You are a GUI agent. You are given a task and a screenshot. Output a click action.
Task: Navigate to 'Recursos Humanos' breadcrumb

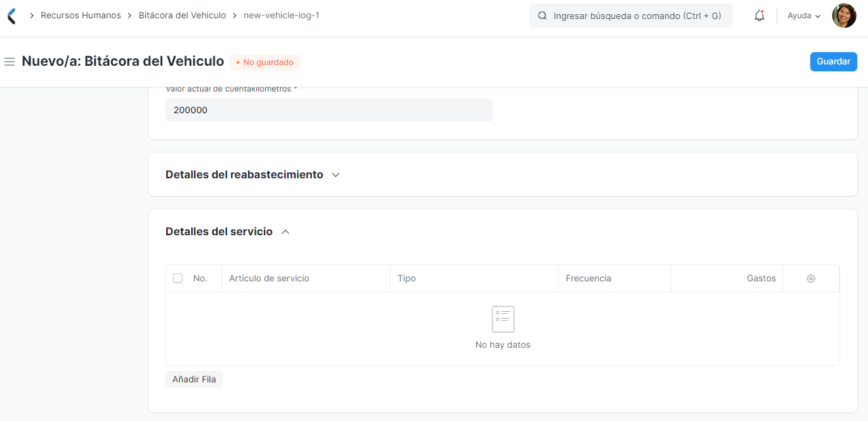(81, 15)
